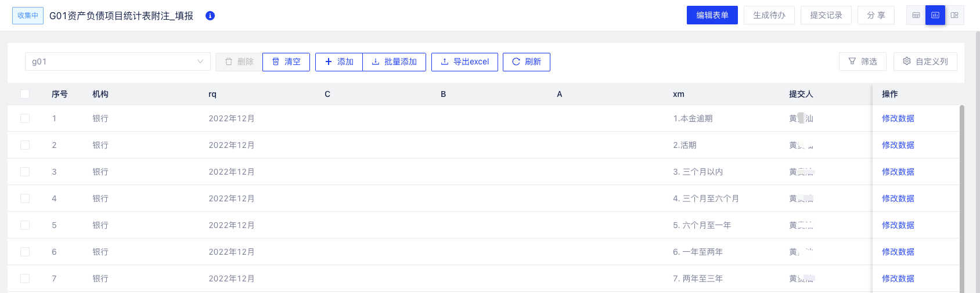Tick the checkbox for row 4
This screenshot has height=293, width=980.
pos(25,198)
